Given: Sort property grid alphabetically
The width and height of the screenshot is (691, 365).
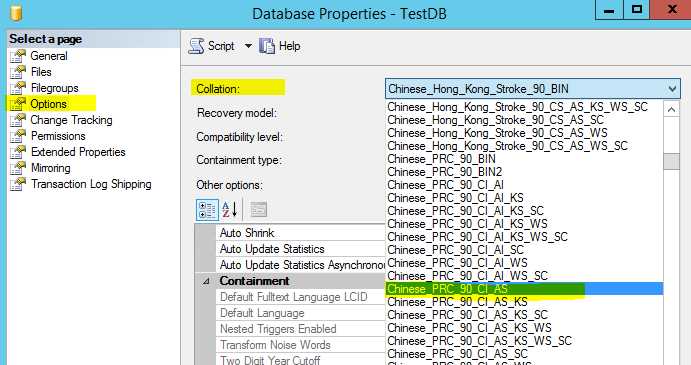Looking at the screenshot, I should pos(230,210).
